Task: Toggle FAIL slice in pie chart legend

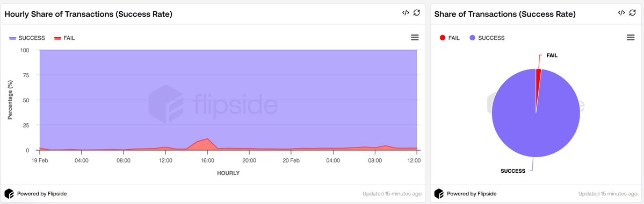Action: coord(450,38)
